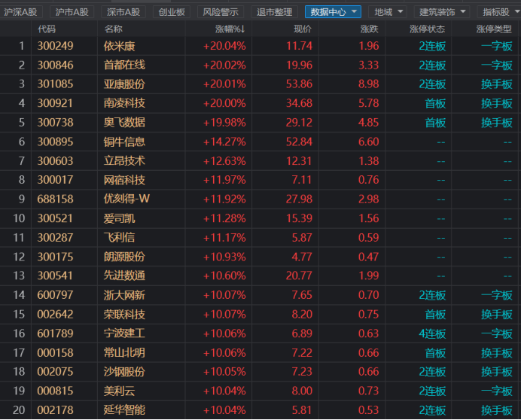Click the 荣联科技 stock name
521x420 pixels.
click(x=124, y=315)
